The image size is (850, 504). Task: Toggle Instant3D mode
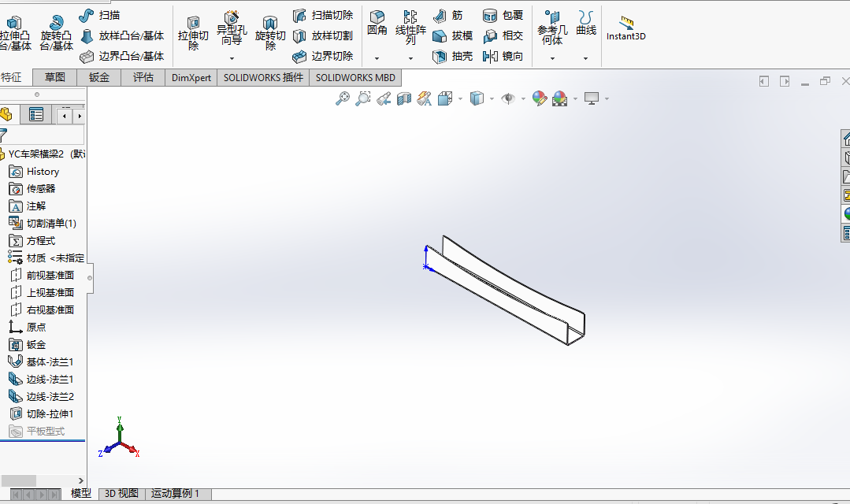click(625, 28)
